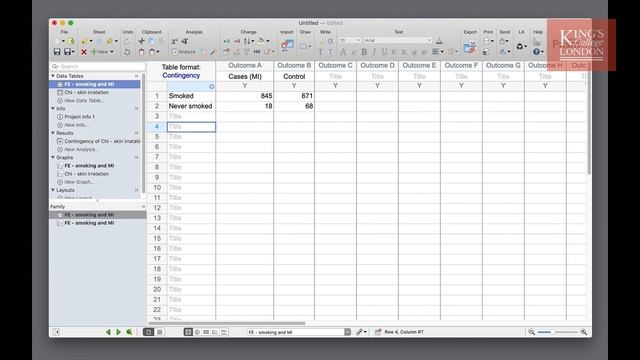Image resolution: width=640 pixels, height=360 pixels.
Task: Collapse the Data Tables section
Action: pyautogui.click(x=53, y=76)
